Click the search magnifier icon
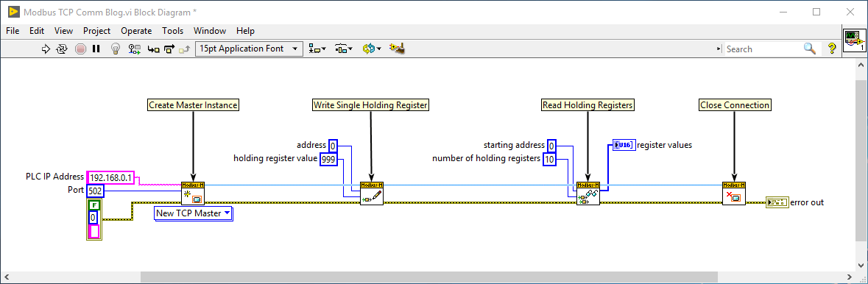Screen dimensions: 868x284 (x=810, y=49)
